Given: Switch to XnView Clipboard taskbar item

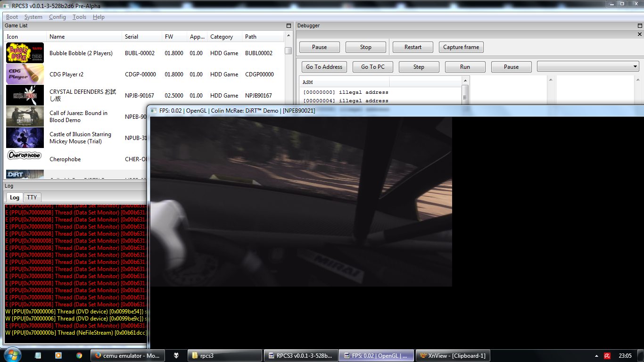Looking at the screenshot, I should coord(453,355).
